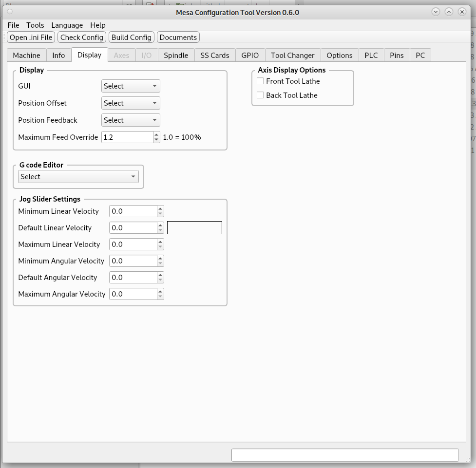Click the window menu circle in title bar
The height and width of the screenshot is (468, 476).
(10, 12)
